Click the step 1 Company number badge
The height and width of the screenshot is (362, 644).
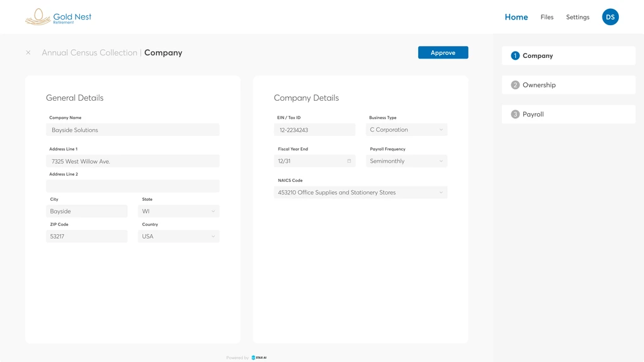(515, 56)
